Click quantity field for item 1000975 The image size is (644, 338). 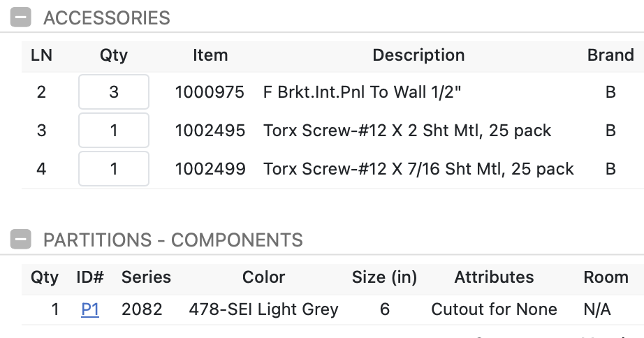(114, 92)
